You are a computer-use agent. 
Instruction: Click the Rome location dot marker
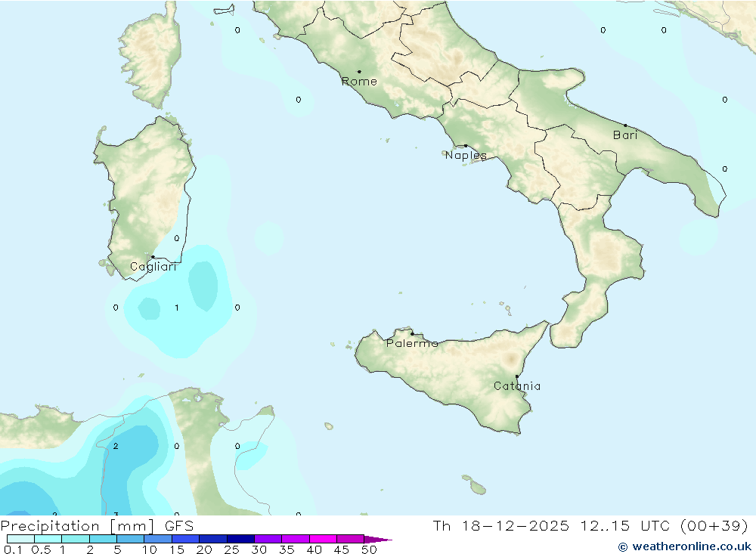pos(359,72)
